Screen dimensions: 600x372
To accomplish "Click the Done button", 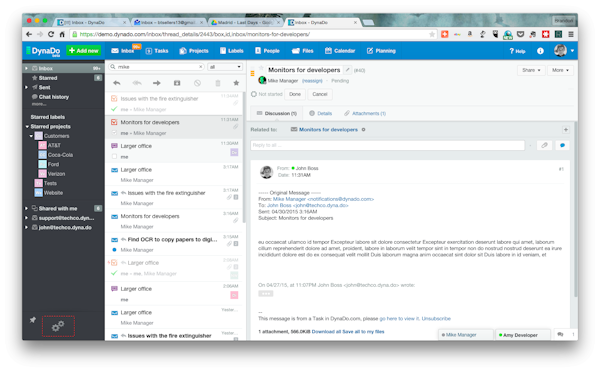I will [x=295, y=94].
